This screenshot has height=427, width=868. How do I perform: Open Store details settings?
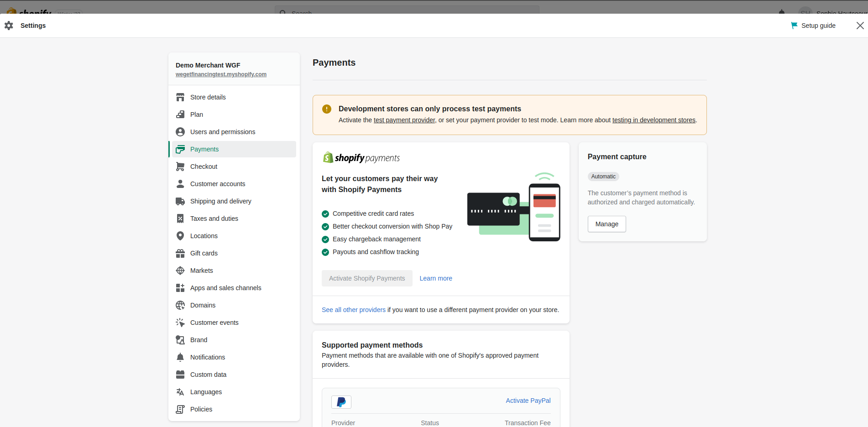pos(234,97)
